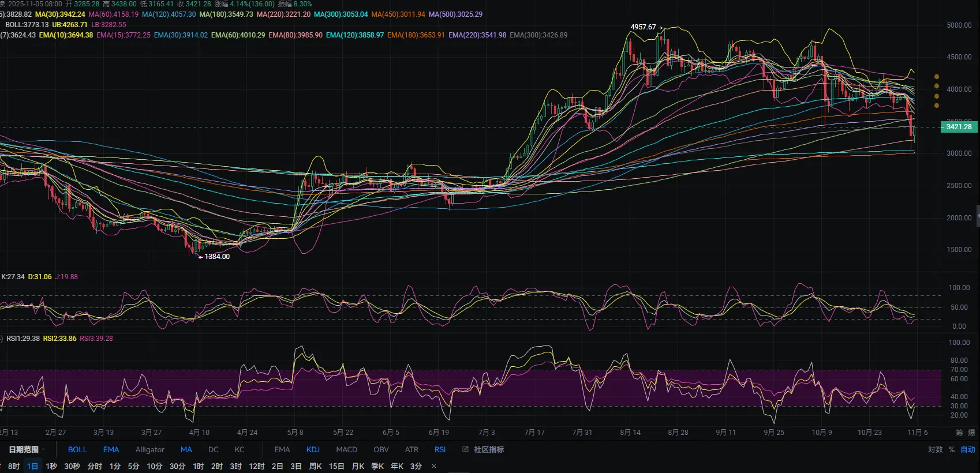Select the LB:3282.55 lower band label
Viewport: 980px width, 473px height.
coord(109,25)
